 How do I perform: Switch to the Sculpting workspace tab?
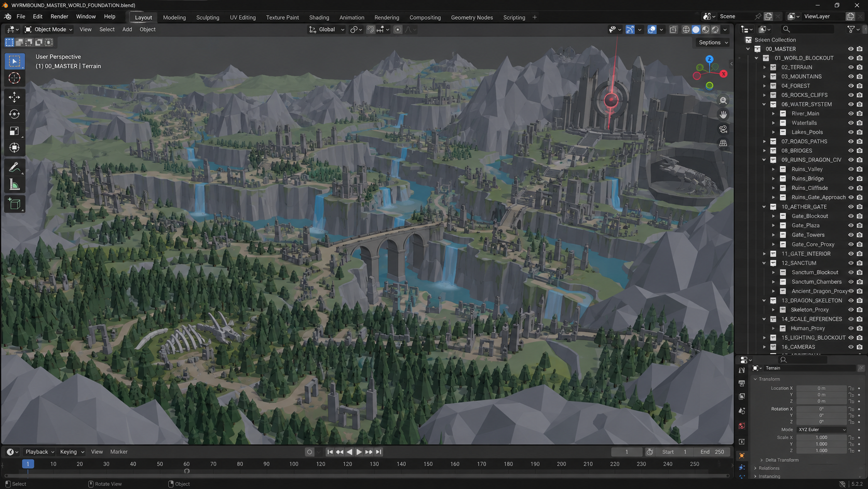tap(208, 18)
